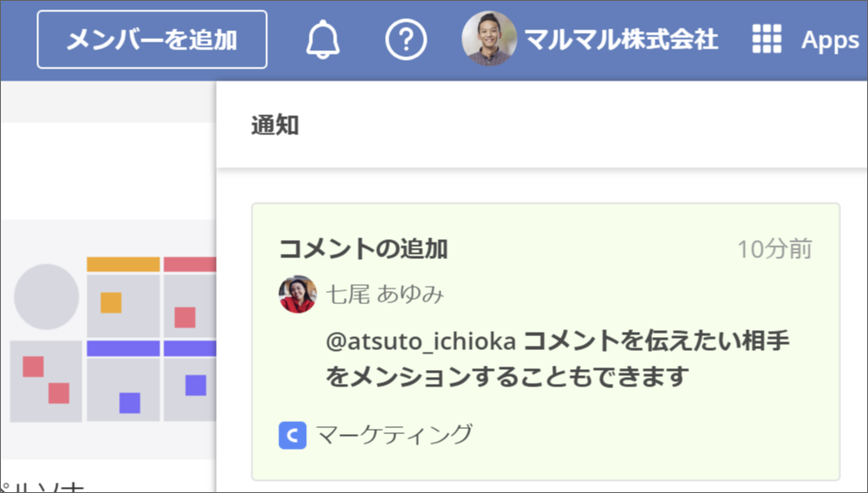Open the マーケティング board link
This screenshot has width=868, height=493.
pyautogui.click(x=394, y=434)
